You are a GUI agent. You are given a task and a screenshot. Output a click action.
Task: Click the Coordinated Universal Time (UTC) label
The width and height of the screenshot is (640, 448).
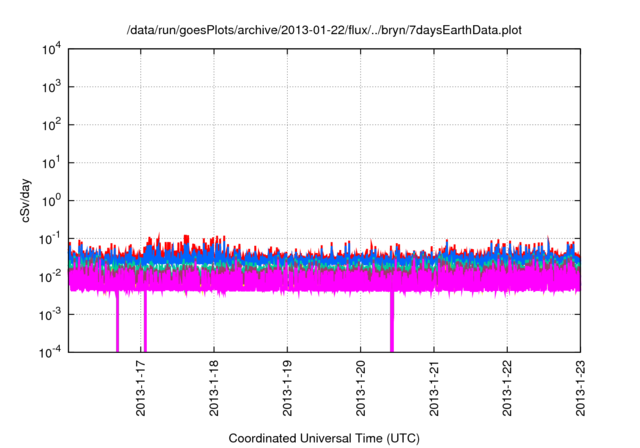pos(324,438)
